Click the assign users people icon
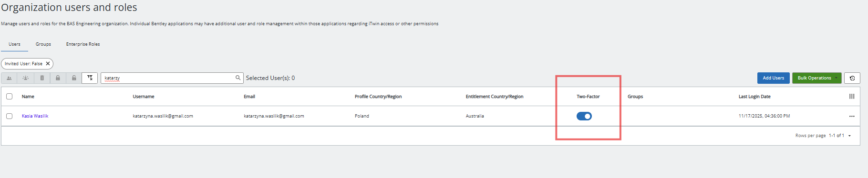The image size is (868, 178). click(9, 78)
